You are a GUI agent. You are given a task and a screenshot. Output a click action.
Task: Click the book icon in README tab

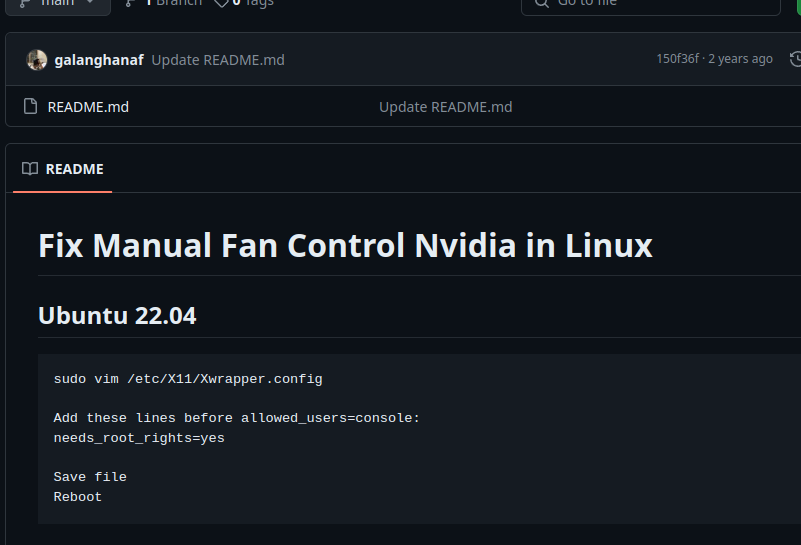click(30, 169)
